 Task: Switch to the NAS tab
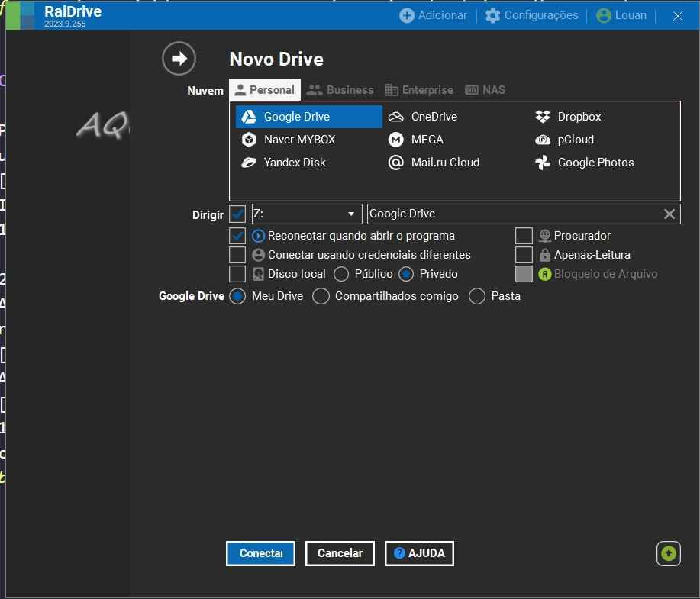pyautogui.click(x=485, y=90)
